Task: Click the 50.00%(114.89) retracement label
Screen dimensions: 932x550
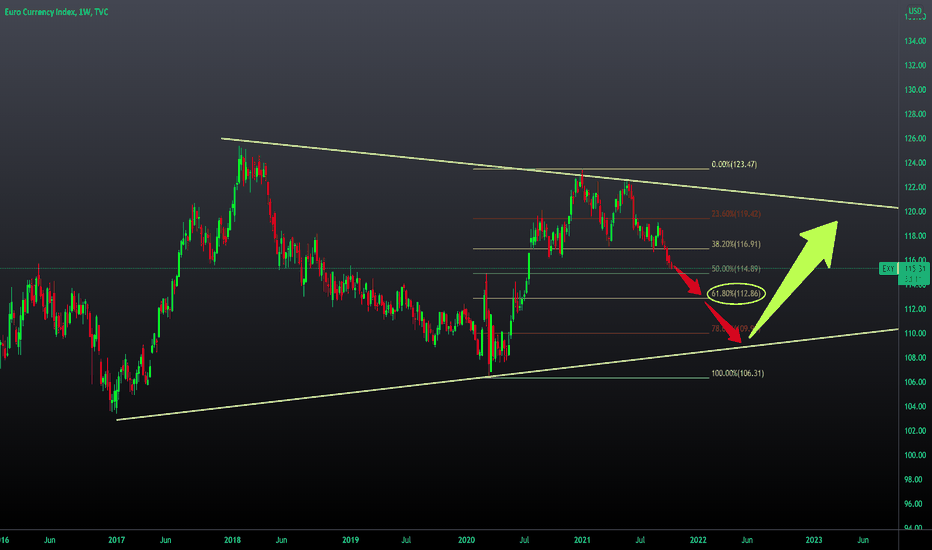Action: 735,269
